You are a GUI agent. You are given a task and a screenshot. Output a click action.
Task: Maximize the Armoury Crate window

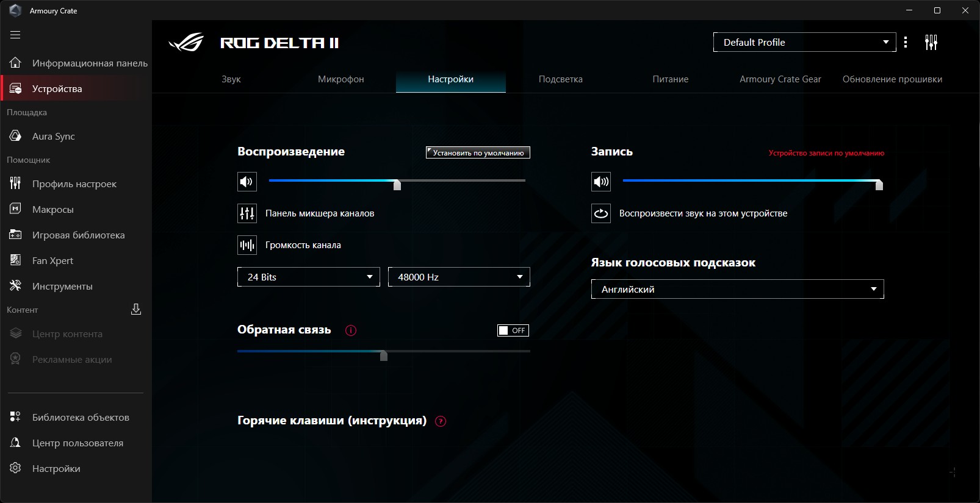click(x=937, y=10)
